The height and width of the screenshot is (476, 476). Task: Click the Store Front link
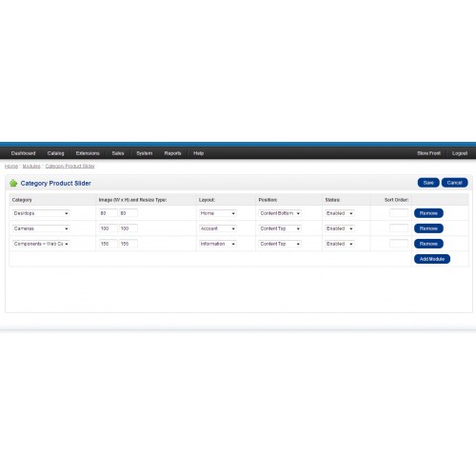[428, 153]
